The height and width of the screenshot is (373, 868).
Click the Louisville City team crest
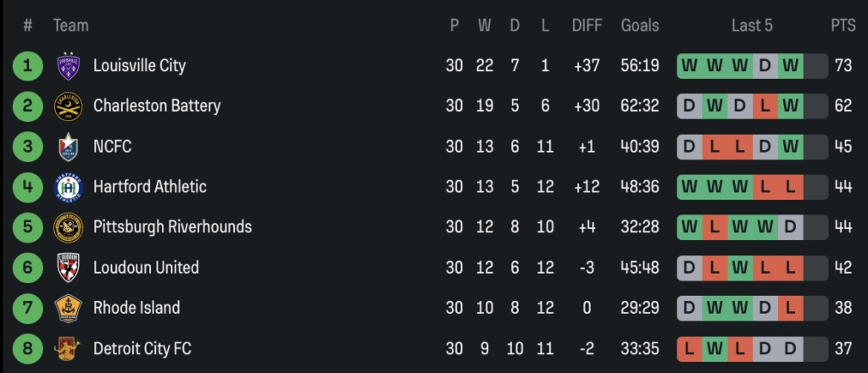pos(68,66)
